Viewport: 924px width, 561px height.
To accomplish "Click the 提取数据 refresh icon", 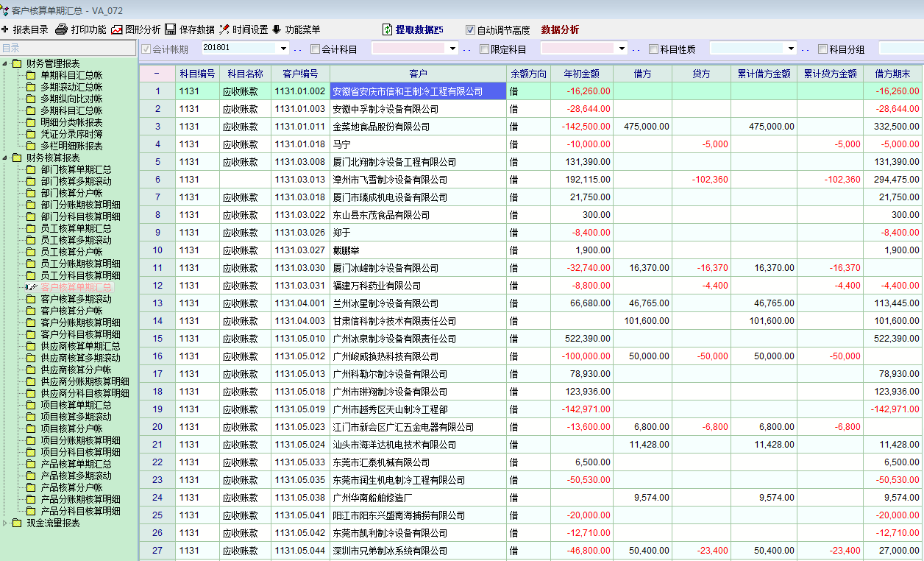I will pyautogui.click(x=388, y=29).
